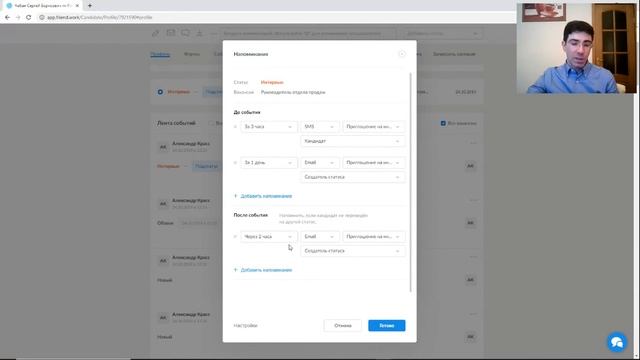Click 'Записать заново' on the page
This screenshot has width=640, height=360.
[454, 54]
